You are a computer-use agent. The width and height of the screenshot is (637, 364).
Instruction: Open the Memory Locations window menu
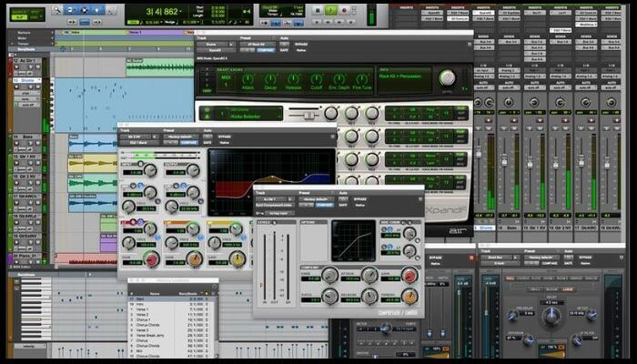[x=215, y=287]
